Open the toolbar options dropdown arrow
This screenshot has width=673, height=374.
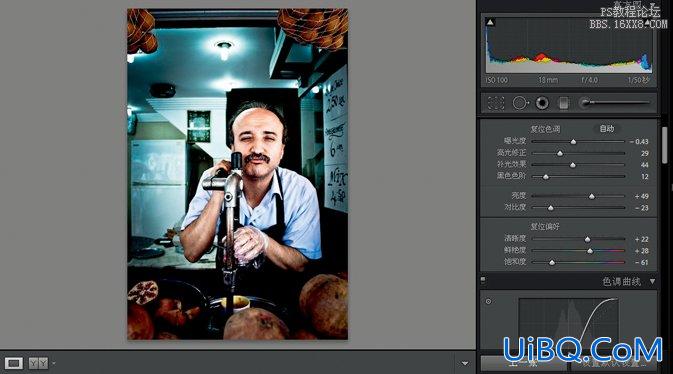tap(465, 363)
